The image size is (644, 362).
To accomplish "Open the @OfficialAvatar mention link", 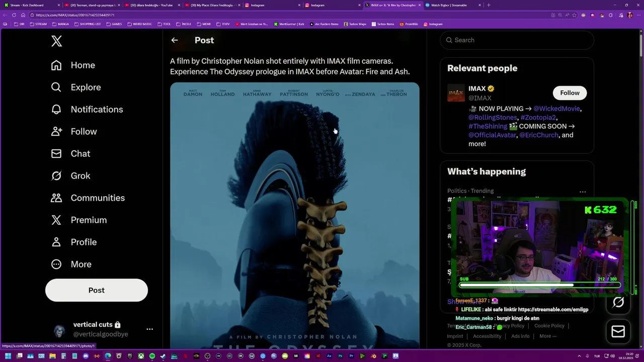I will click(492, 135).
